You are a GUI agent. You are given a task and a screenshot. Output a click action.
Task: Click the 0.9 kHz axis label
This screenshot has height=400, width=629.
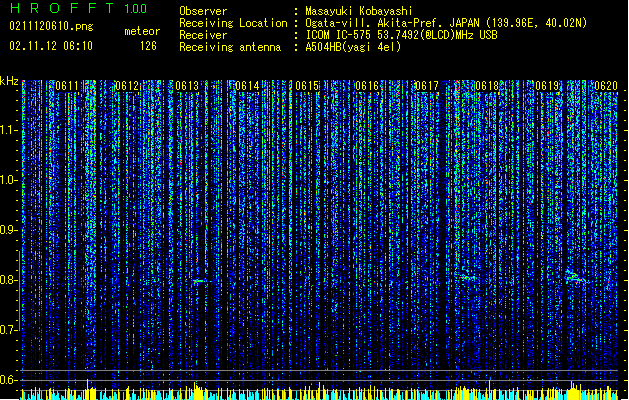tap(9, 230)
